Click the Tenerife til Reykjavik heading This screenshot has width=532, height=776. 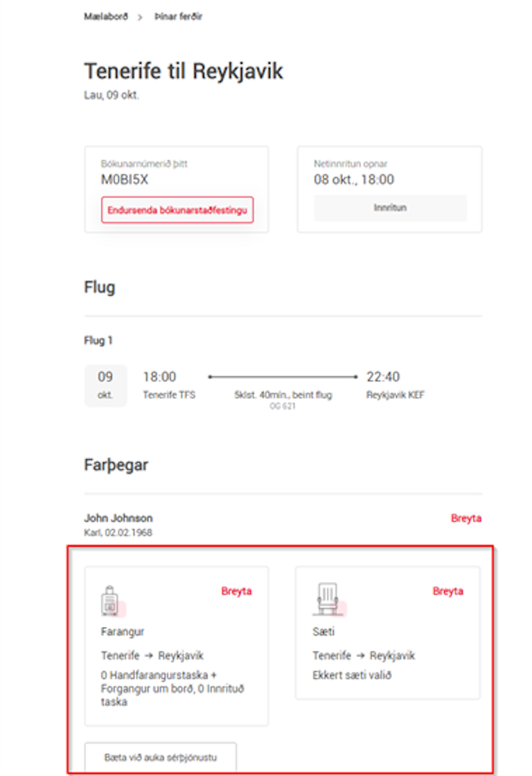click(184, 71)
